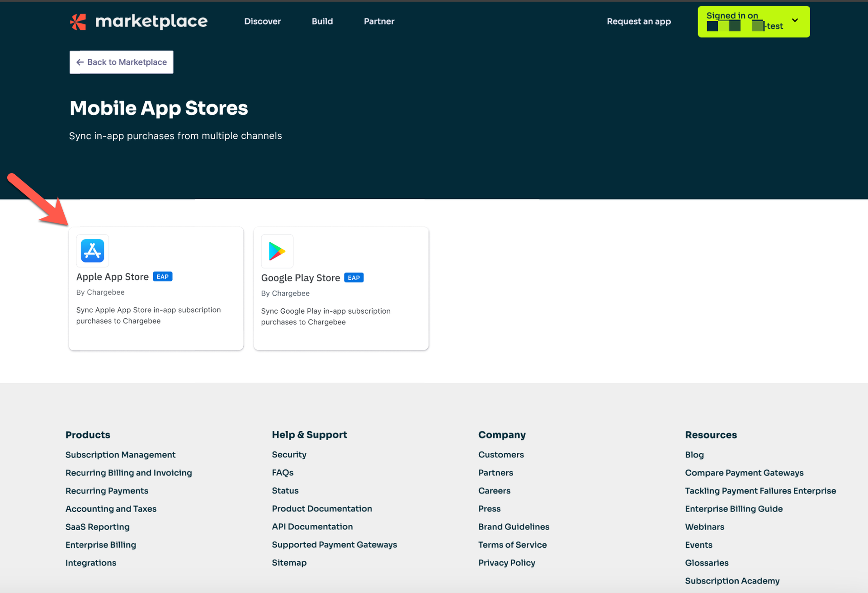Go to Supported Payment Gateways link

coord(334,545)
